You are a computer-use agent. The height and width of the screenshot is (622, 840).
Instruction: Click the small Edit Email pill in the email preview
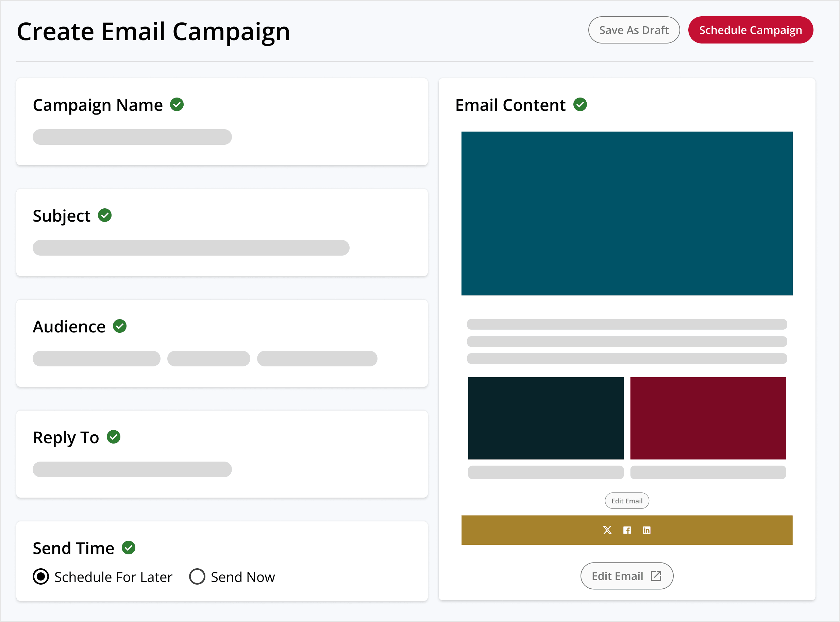[x=627, y=501]
